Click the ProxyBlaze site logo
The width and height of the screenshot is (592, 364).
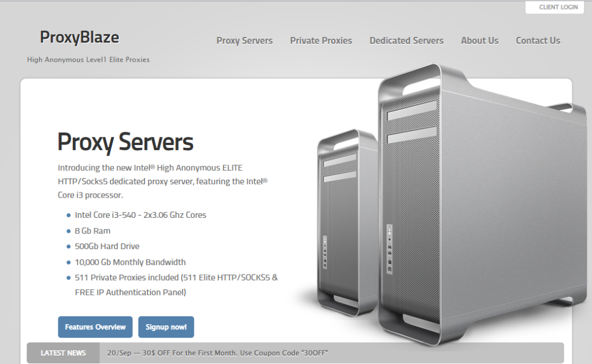pos(80,38)
